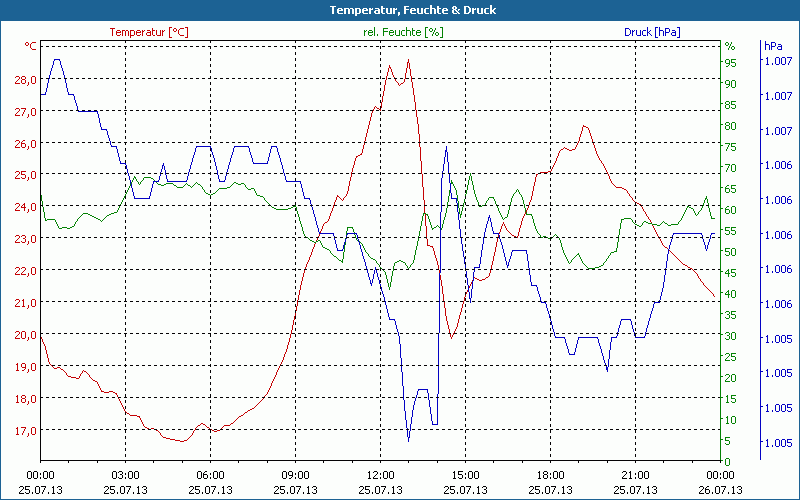Click the "18,0" temperature axis tick

pyautogui.click(x=27, y=398)
